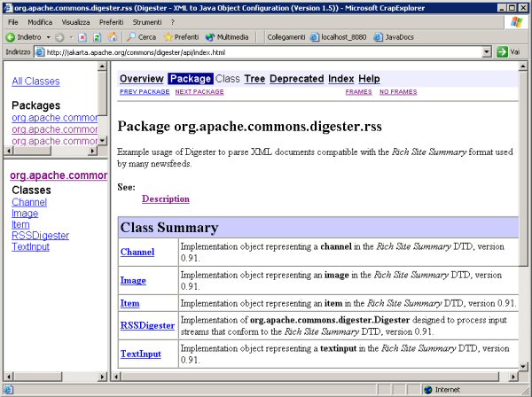The image size is (532, 397).
Task: Select RSSDigester in the left Classes list
Action: coord(41,236)
